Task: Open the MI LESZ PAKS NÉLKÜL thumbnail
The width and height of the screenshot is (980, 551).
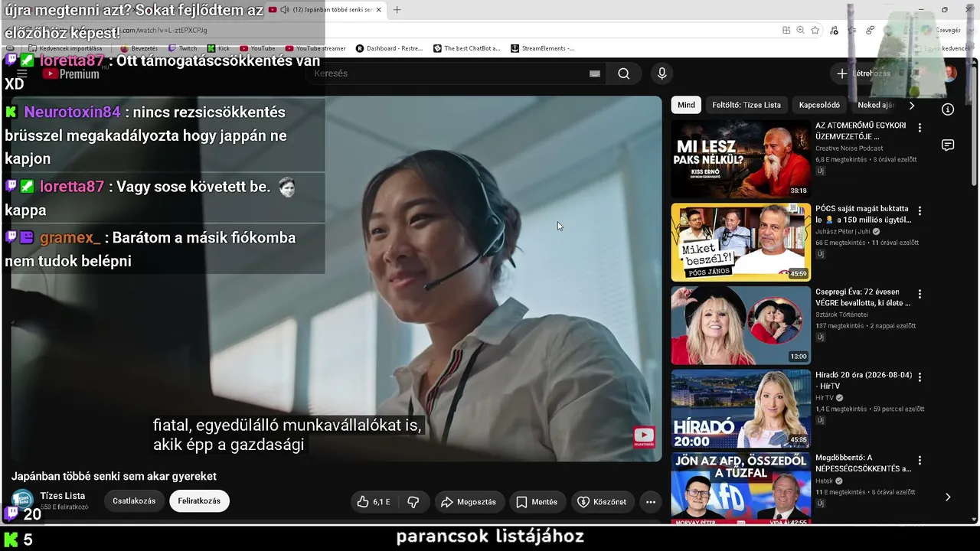Action: tap(740, 159)
